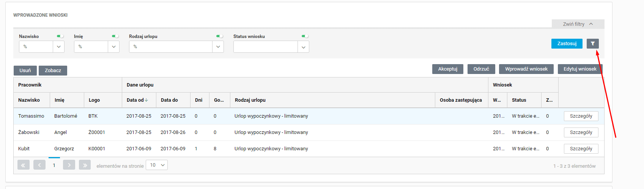The height and width of the screenshot is (189, 644).
Task: Click the Nazwisko column header
Action: 29,100
